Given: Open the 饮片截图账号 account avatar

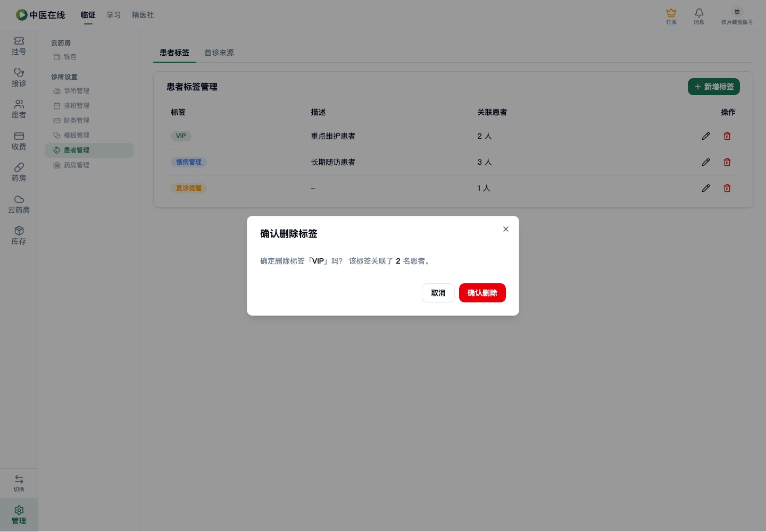Looking at the screenshot, I should [x=737, y=12].
